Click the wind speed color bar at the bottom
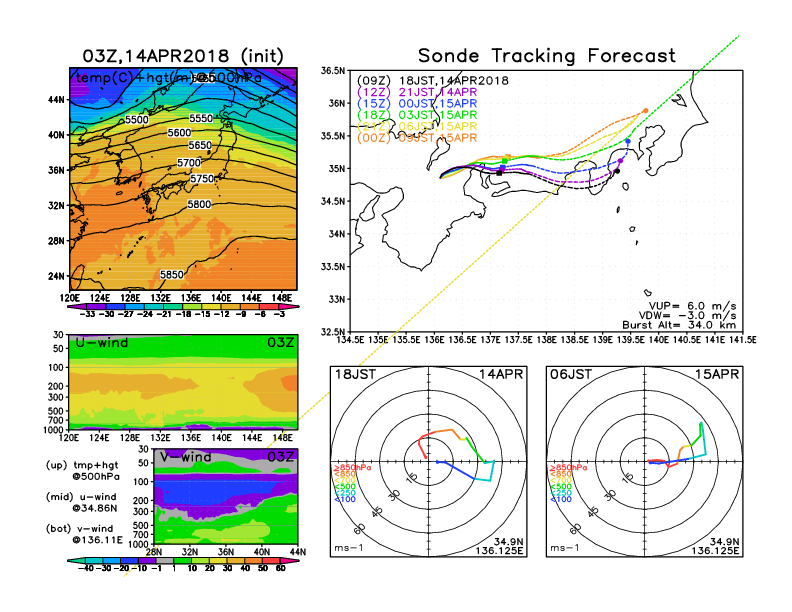This screenshot has height=612, width=792. pos(182,567)
